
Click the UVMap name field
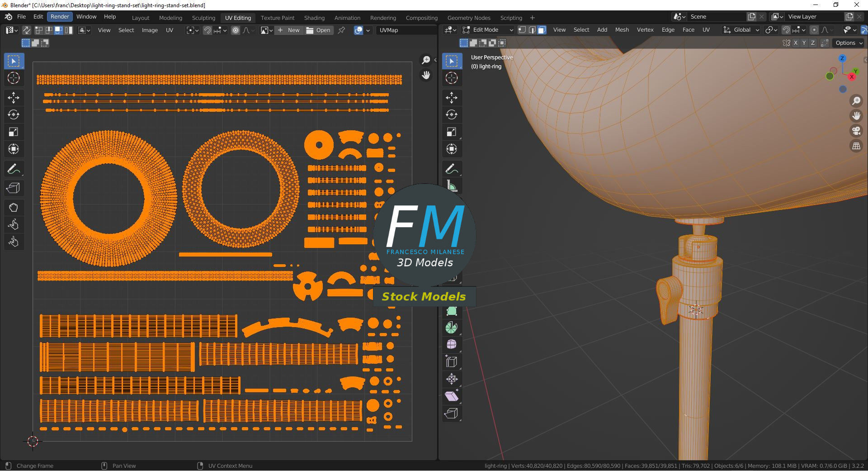coord(406,30)
